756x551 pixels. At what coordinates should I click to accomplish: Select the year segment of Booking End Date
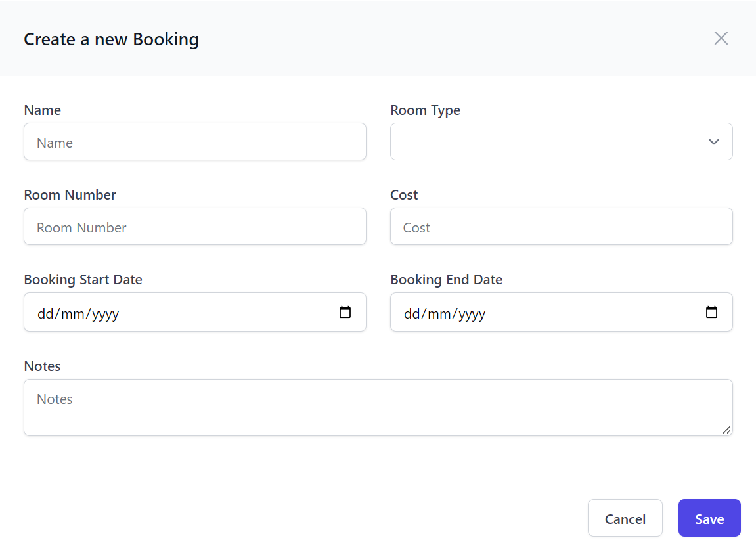tap(472, 314)
